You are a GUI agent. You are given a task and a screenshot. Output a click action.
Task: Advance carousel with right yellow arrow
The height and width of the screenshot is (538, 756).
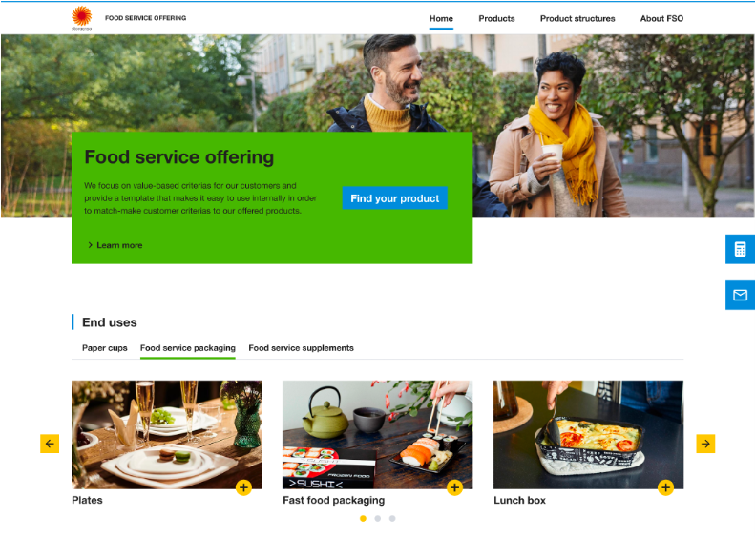tap(705, 444)
